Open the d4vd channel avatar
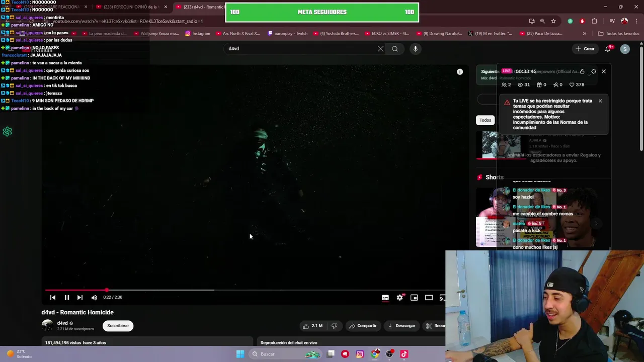The height and width of the screenshot is (362, 644). tap(47, 325)
